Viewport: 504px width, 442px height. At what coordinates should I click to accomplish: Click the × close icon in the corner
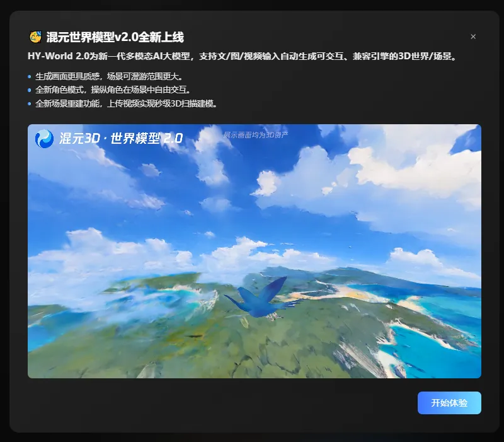point(473,37)
